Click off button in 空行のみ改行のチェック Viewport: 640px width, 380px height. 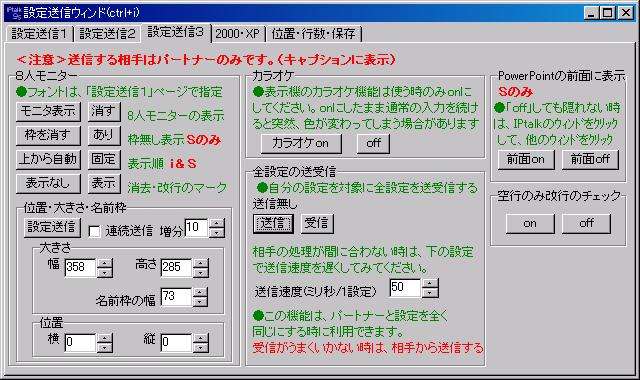pyautogui.click(x=586, y=224)
